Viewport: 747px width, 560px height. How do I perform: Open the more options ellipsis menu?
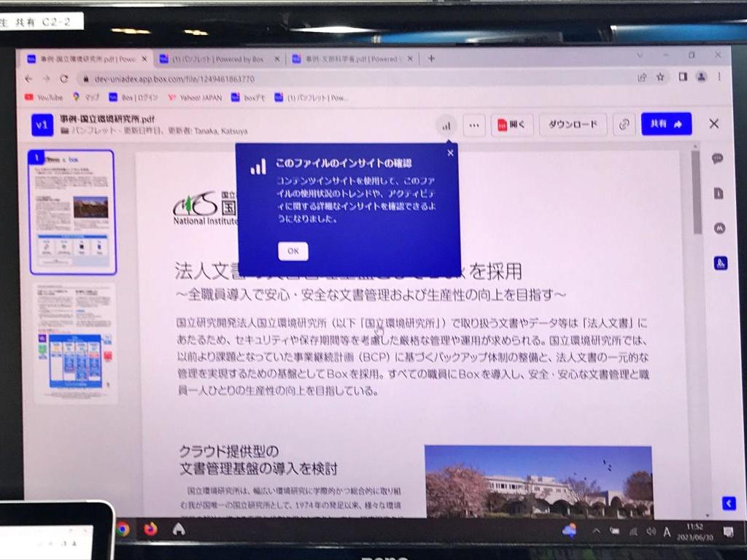(474, 125)
